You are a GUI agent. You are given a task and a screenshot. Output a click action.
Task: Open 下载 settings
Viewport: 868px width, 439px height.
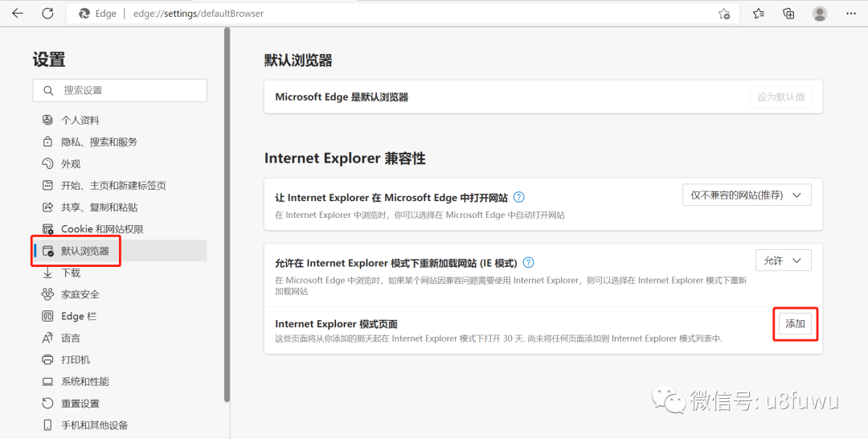[x=71, y=273]
